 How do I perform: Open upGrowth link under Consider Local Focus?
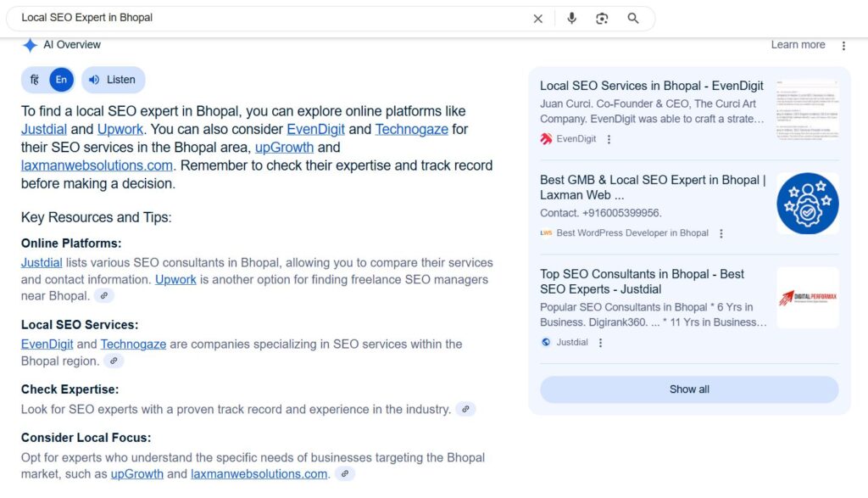pyautogui.click(x=136, y=474)
